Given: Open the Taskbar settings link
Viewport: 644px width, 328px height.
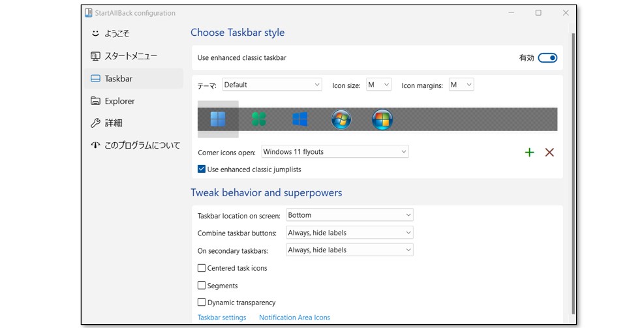Looking at the screenshot, I should coord(222,318).
